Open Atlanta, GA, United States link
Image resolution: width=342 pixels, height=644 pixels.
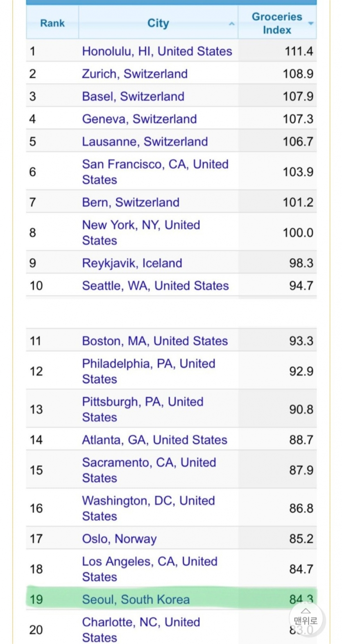tap(154, 440)
